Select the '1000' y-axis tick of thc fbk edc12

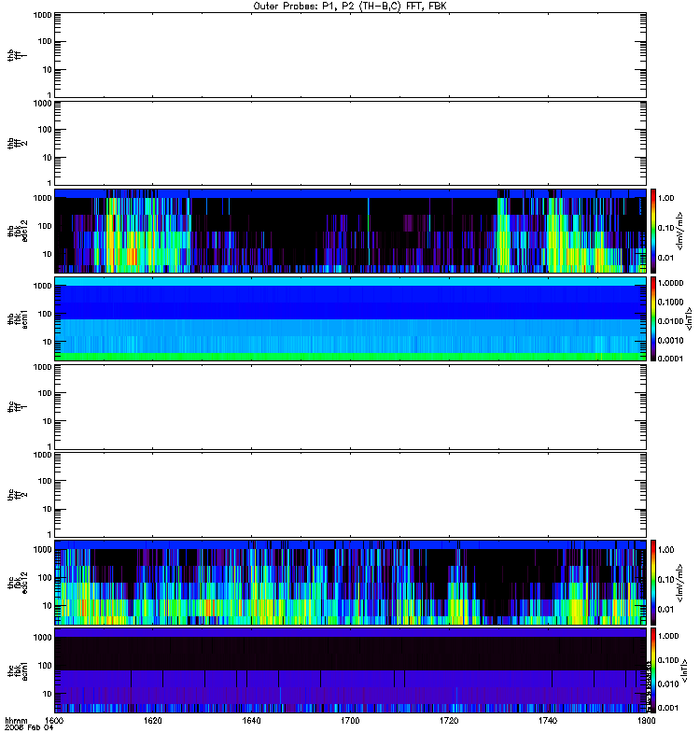(x=42, y=549)
